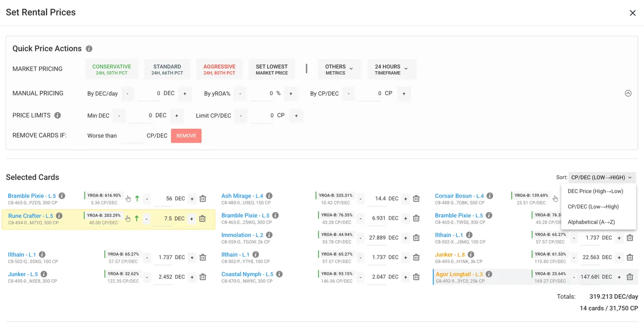Apply Conservative 50th PCT pricing

(112, 69)
